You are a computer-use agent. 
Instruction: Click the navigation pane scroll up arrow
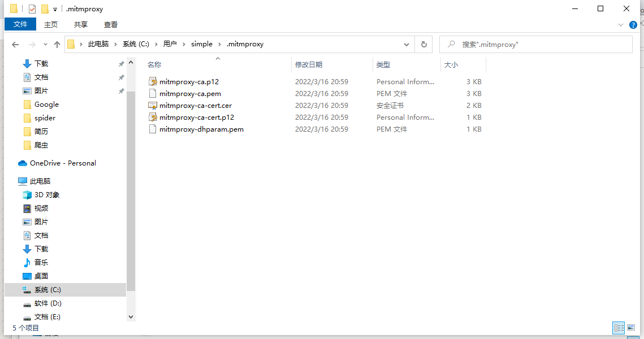(131, 63)
